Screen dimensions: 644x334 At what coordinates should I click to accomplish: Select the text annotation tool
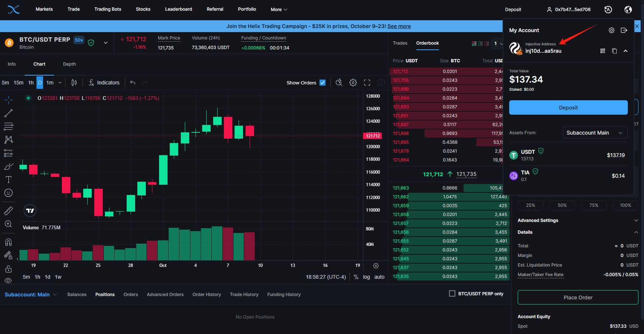tap(8, 180)
